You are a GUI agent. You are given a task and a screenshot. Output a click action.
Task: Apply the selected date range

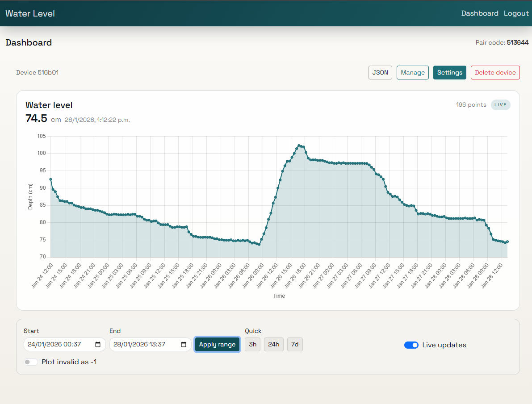[x=217, y=344]
